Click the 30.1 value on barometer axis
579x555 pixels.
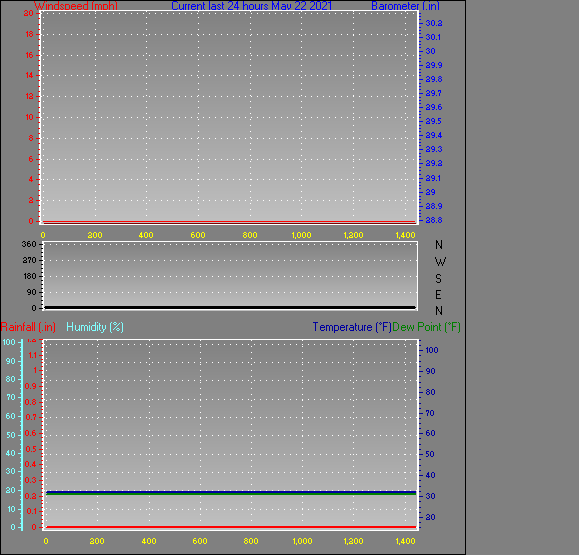click(433, 37)
